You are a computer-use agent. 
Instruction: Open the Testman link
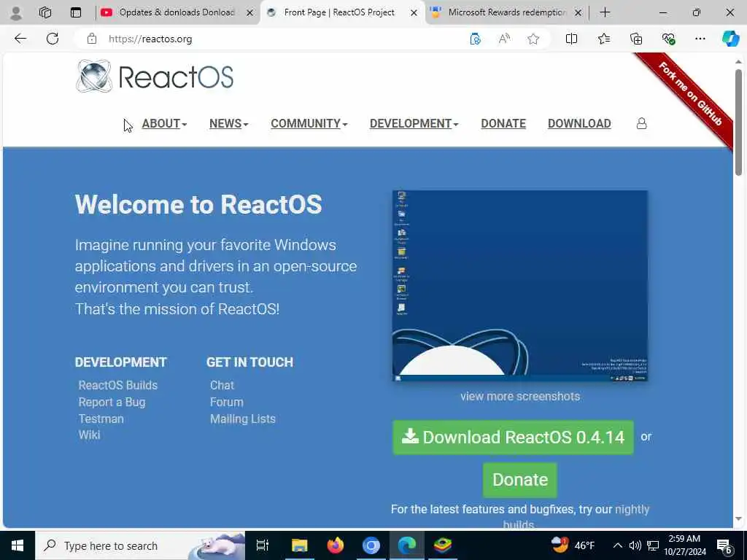[101, 419]
